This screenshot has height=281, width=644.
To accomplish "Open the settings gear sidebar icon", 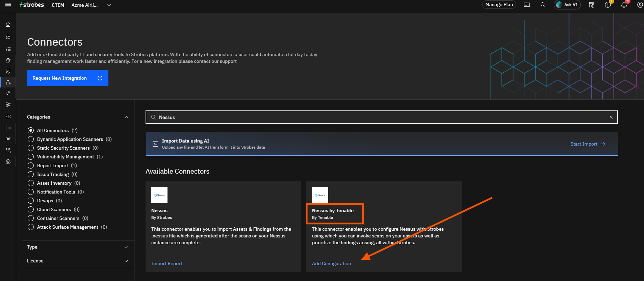I will [8, 162].
